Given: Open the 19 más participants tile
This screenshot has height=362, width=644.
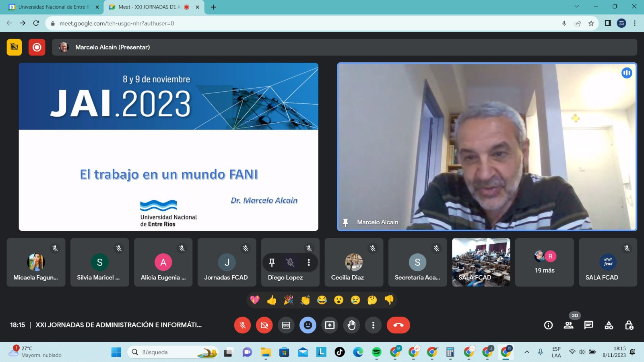Looking at the screenshot, I should tap(545, 262).
